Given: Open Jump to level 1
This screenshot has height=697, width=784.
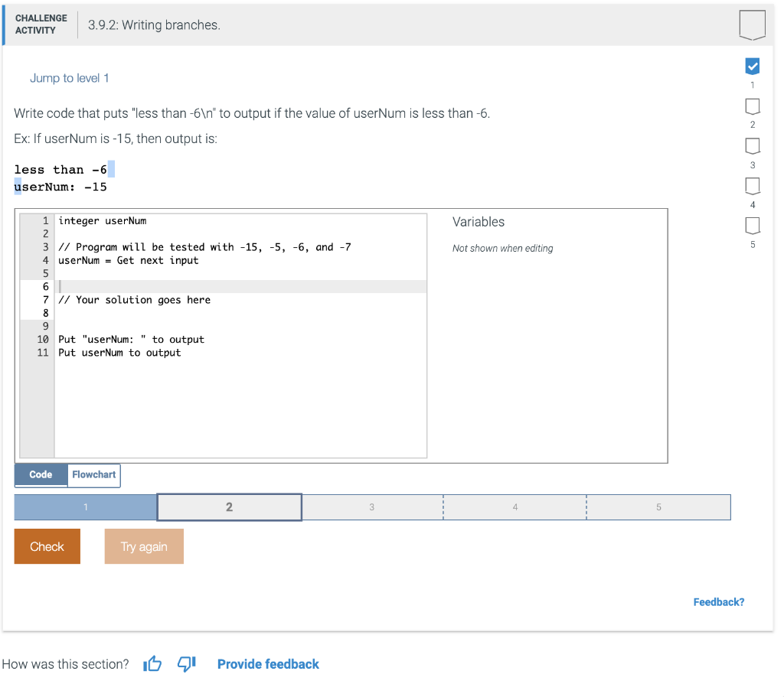Looking at the screenshot, I should pyautogui.click(x=70, y=77).
